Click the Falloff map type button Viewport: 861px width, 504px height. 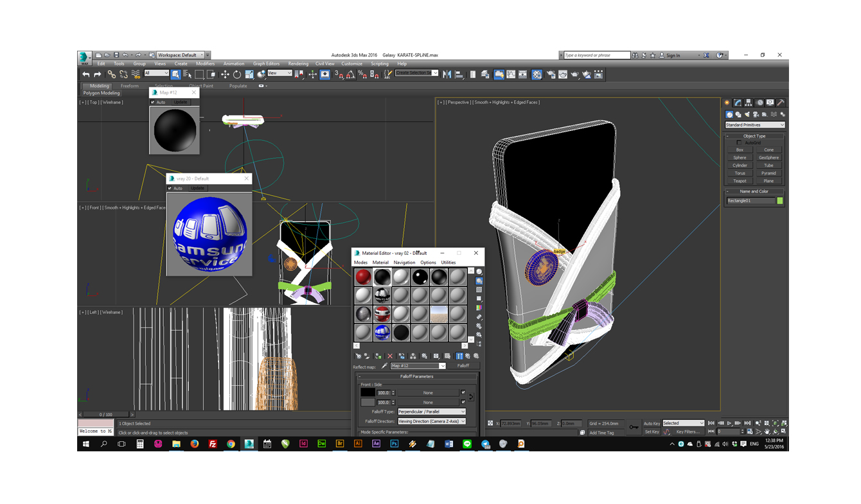pyautogui.click(x=463, y=366)
